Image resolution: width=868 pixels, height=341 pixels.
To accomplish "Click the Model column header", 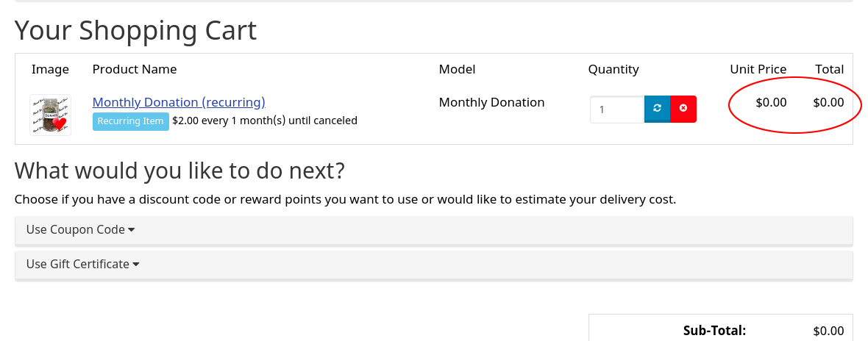I will click(x=458, y=69).
